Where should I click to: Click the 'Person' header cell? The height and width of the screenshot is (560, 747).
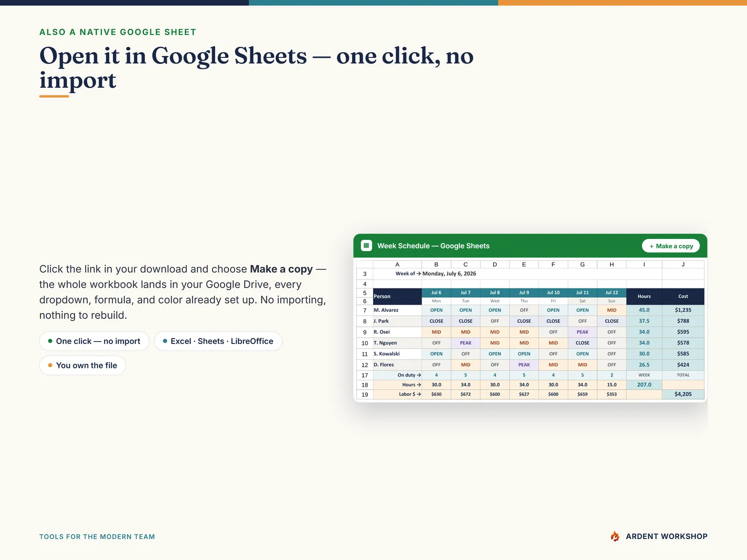click(397, 296)
